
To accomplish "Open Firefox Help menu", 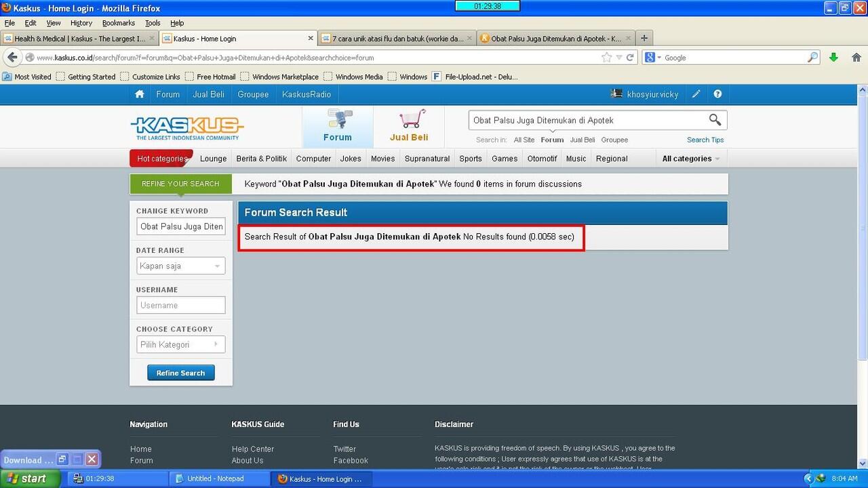I will tap(177, 23).
